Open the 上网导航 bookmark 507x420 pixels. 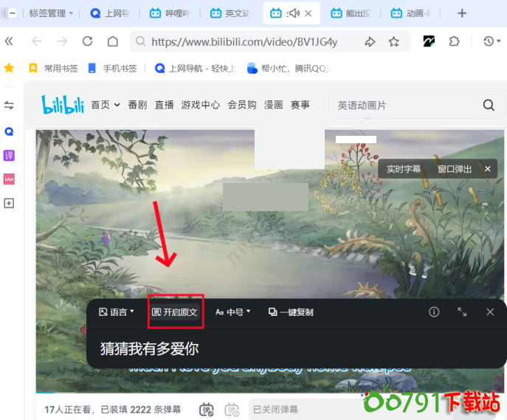(196, 68)
